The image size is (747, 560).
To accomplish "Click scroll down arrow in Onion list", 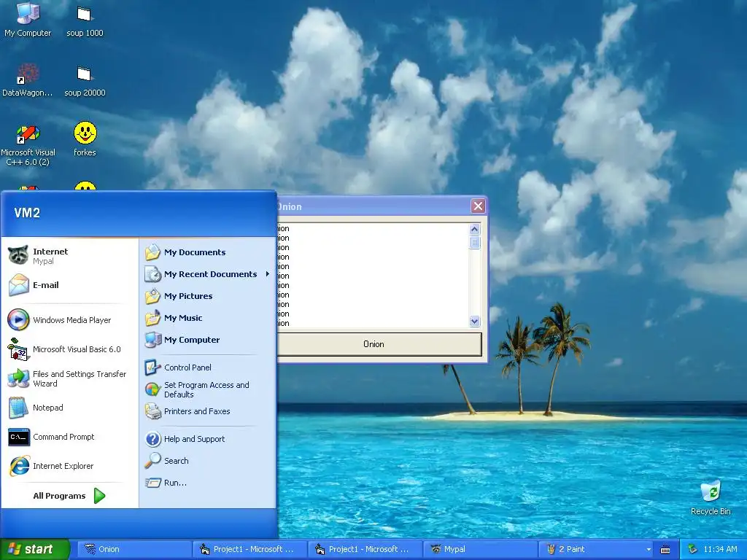I will click(x=474, y=321).
